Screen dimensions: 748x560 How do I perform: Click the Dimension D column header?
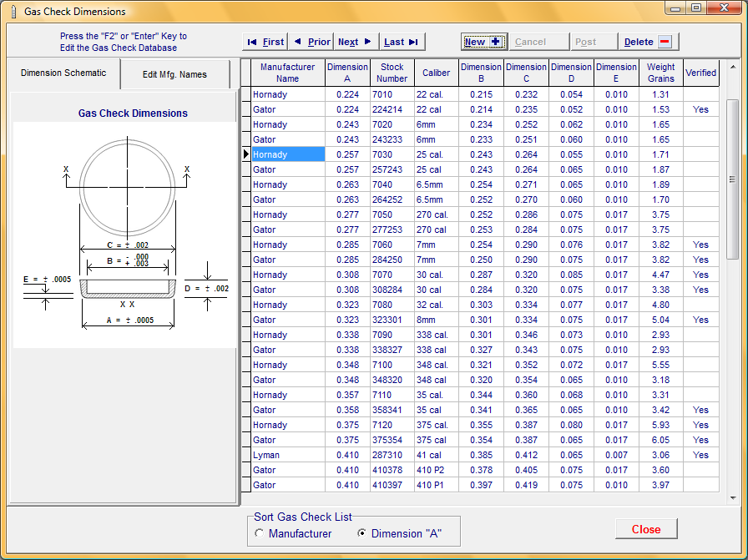click(x=571, y=73)
